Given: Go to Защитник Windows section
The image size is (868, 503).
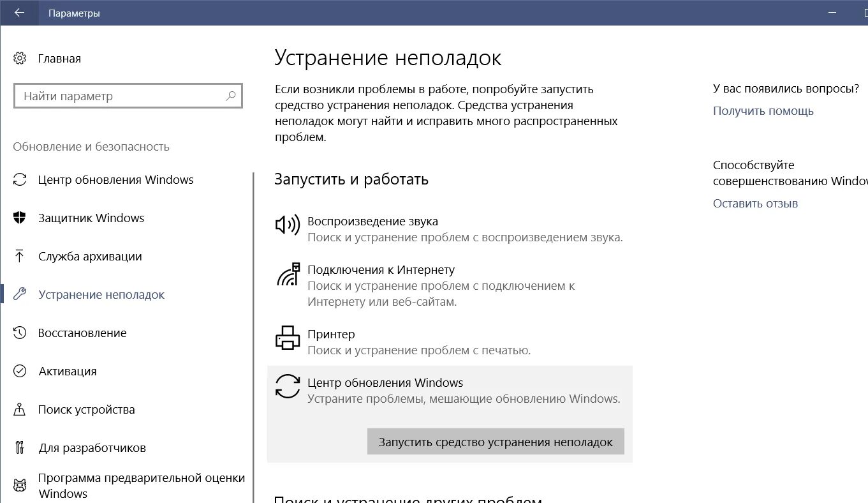Looking at the screenshot, I should (x=91, y=218).
